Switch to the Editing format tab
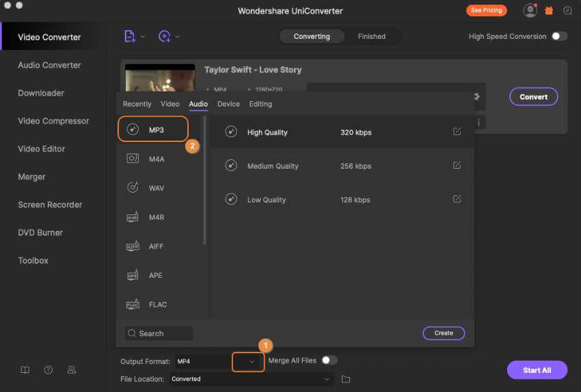 click(260, 104)
